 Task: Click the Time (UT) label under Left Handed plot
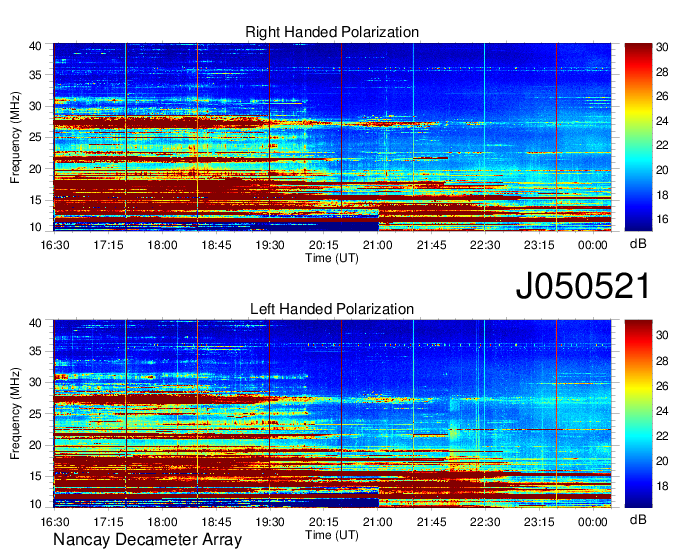pyautogui.click(x=332, y=535)
